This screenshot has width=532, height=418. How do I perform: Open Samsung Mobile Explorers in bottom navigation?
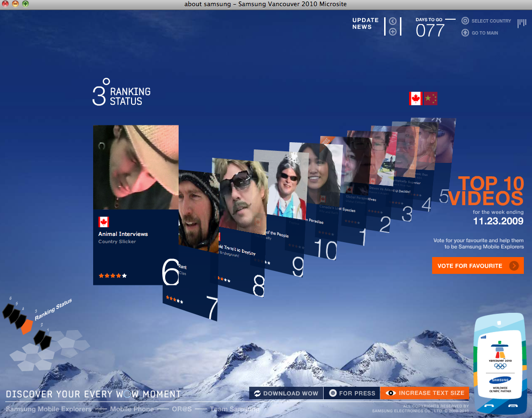[x=48, y=409]
